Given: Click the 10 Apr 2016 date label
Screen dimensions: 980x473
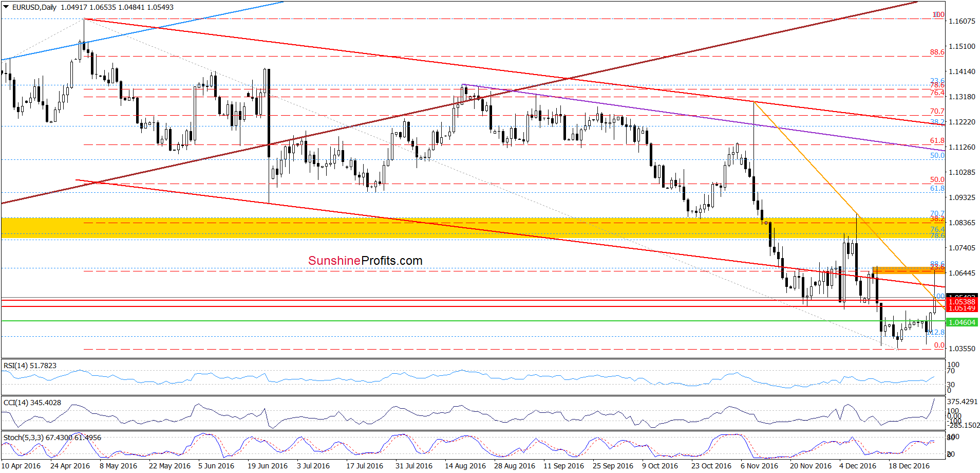Looking at the screenshot, I should coord(21,466).
